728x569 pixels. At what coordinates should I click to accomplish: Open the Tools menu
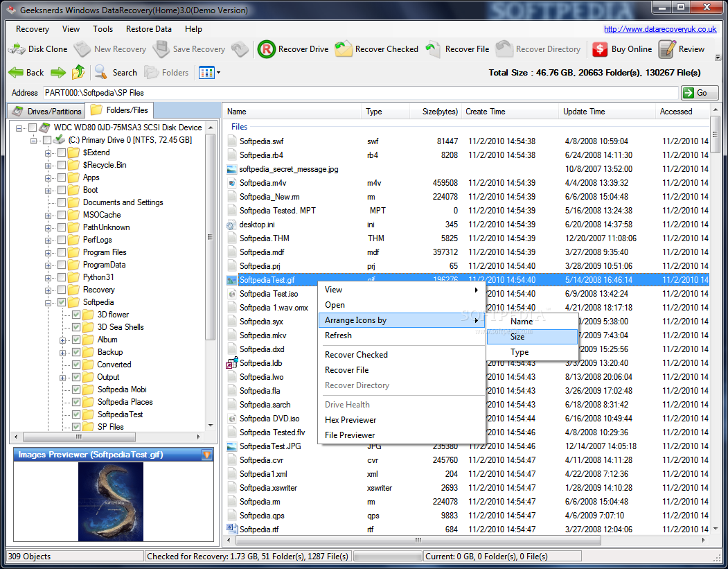click(x=103, y=29)
